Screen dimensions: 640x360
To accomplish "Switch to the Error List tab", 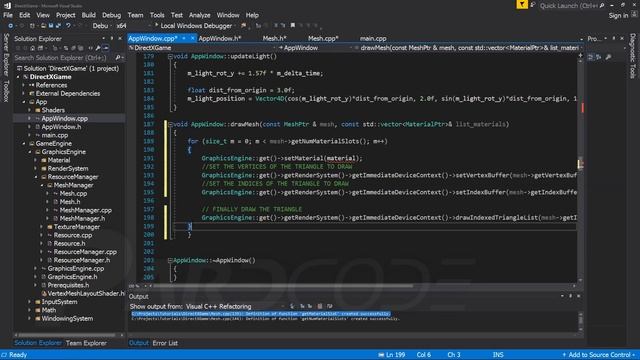I will click(x=165, y=343).
